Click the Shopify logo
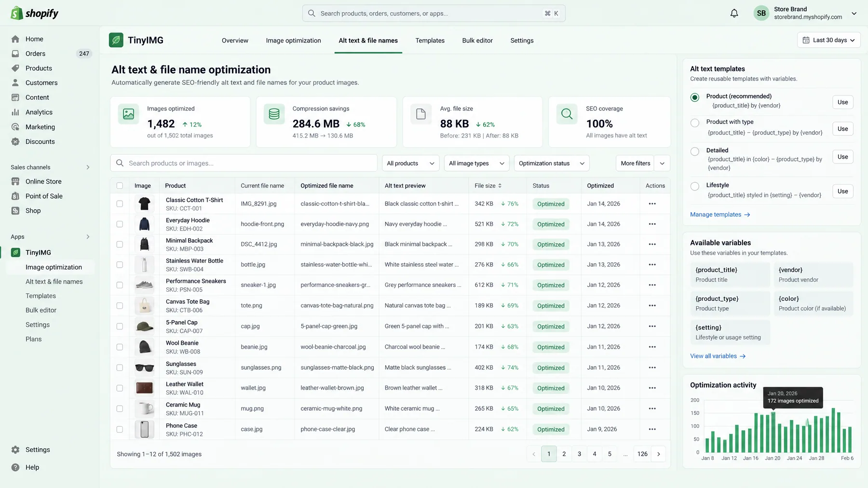The image size is (868, 488). pyautogui.click(x=35, y=13)
